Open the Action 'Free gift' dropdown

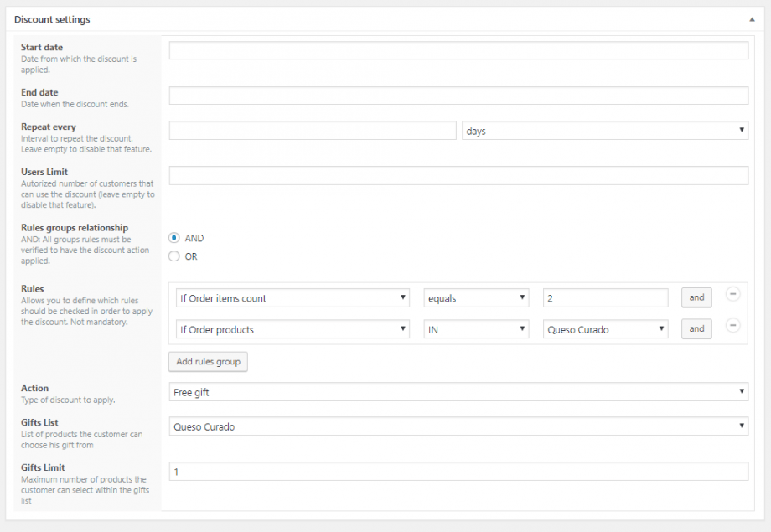click(x=458, y=392)
